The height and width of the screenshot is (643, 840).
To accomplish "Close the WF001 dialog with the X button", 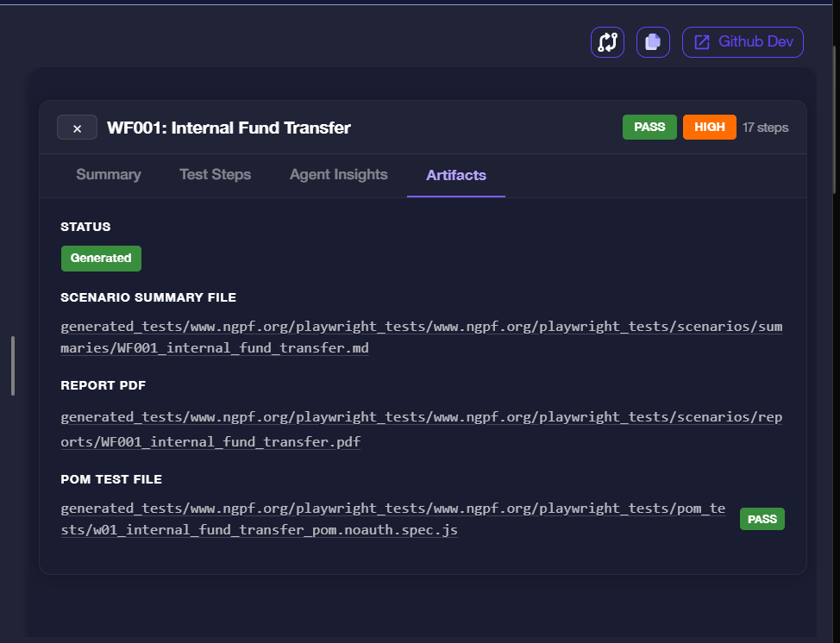I will (x=77, y=127).
